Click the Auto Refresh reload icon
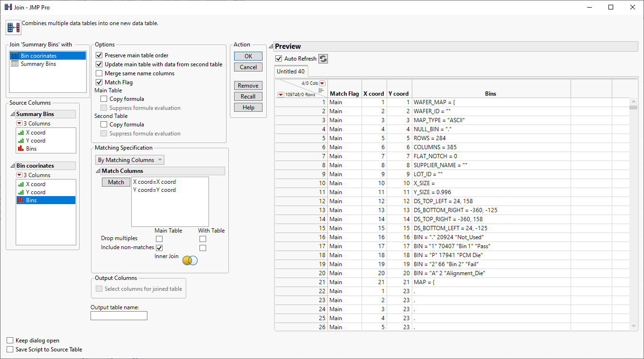 [x=322, y=59]
